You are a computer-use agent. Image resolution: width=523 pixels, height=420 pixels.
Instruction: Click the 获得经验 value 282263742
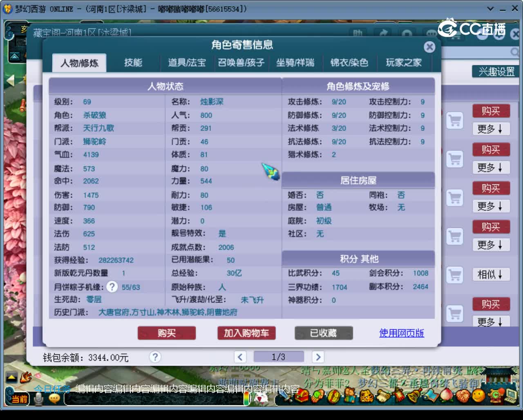(x=116, y=260)
